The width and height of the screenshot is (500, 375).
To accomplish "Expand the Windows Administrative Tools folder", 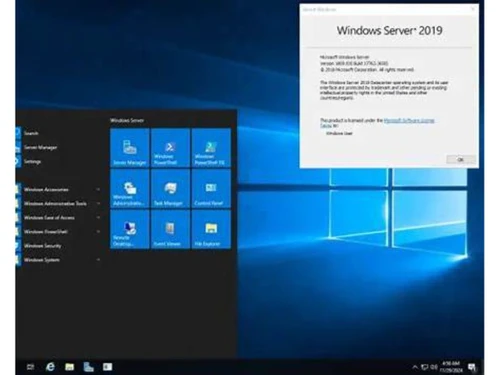I will (x=58, y=203).
